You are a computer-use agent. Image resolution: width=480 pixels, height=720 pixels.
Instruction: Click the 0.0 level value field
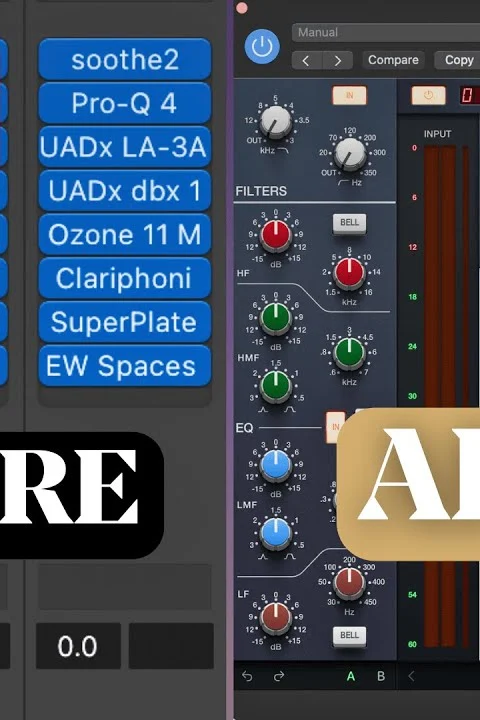(78, 646)
